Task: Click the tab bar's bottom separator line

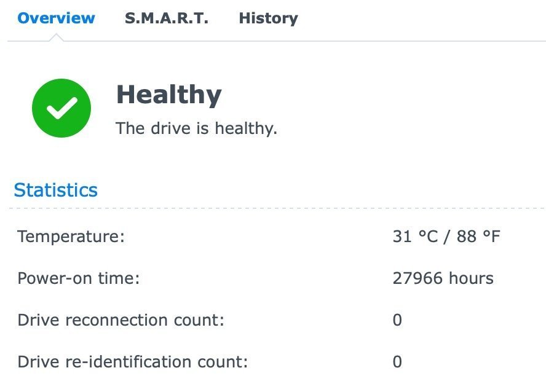Action: point(307,41)
